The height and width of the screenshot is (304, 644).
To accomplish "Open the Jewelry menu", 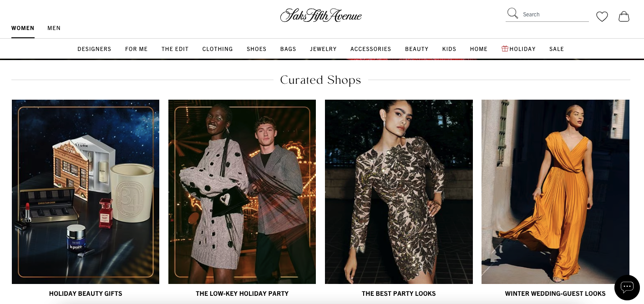I will coord(323,49).
